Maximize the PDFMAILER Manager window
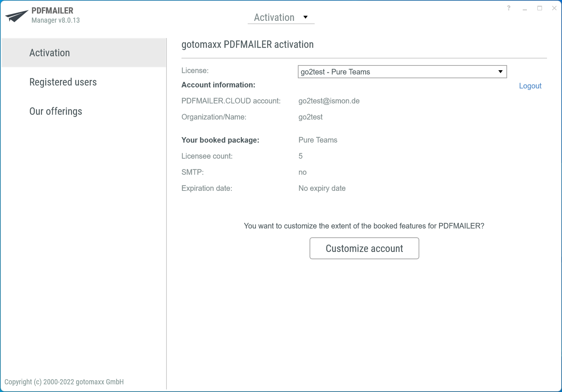Viewport: 562px width, 392px height. tap(540, 8)
